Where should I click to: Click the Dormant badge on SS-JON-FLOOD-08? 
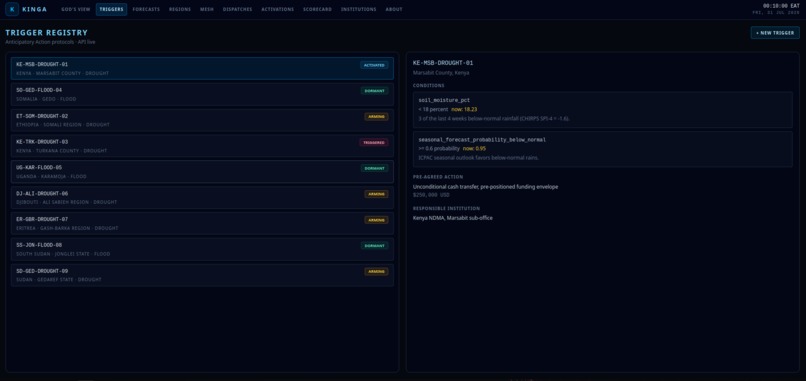pos(374,246)
